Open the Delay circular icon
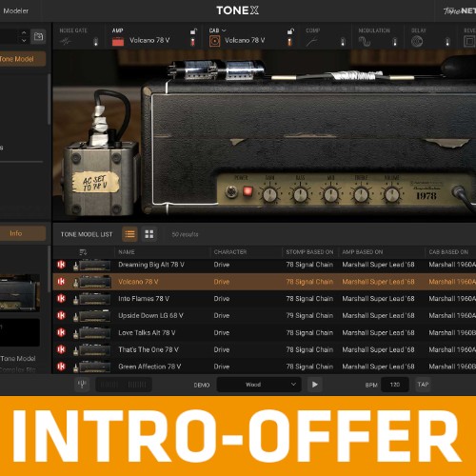Screen dimensions: 476x476 pos(417,42)
